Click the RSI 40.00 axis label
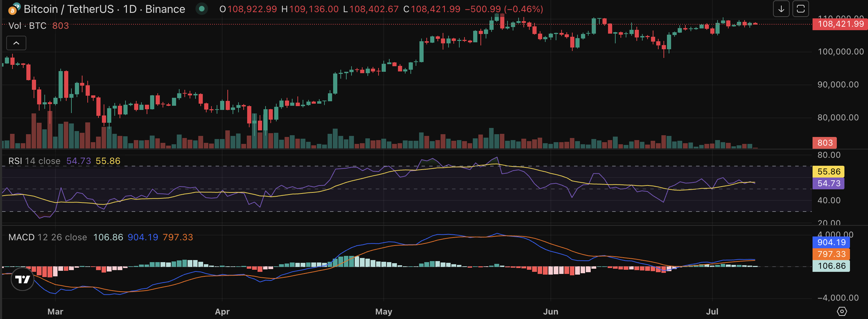The width and height of the screenshot is (868, 319). [829, 200]
